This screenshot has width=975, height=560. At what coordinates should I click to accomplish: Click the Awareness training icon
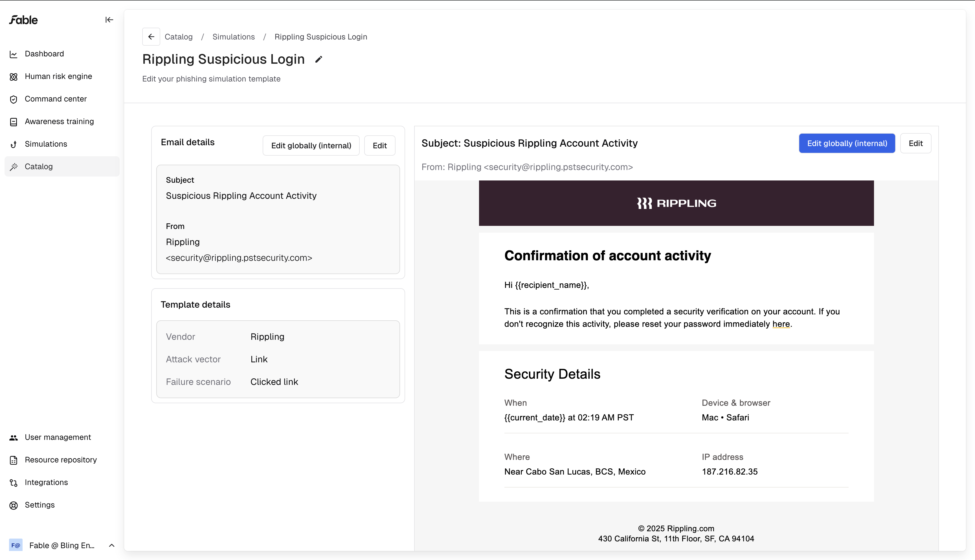pos(14,122)
